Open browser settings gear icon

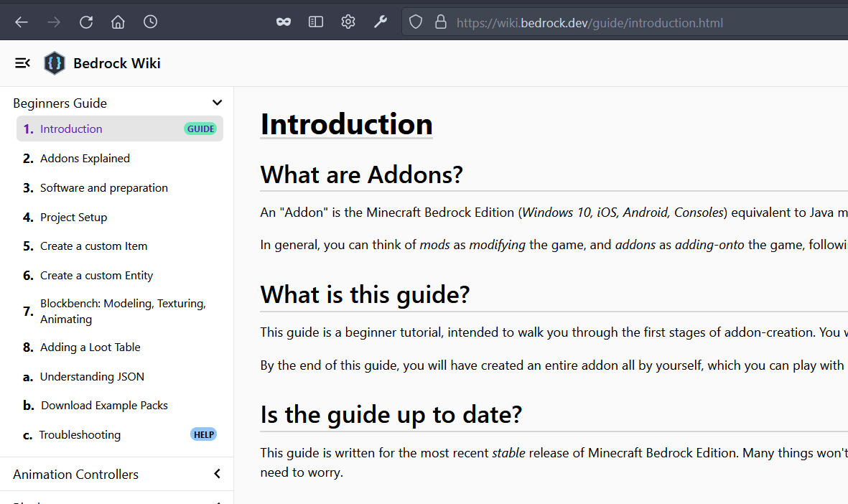click(x=348, y=22)
